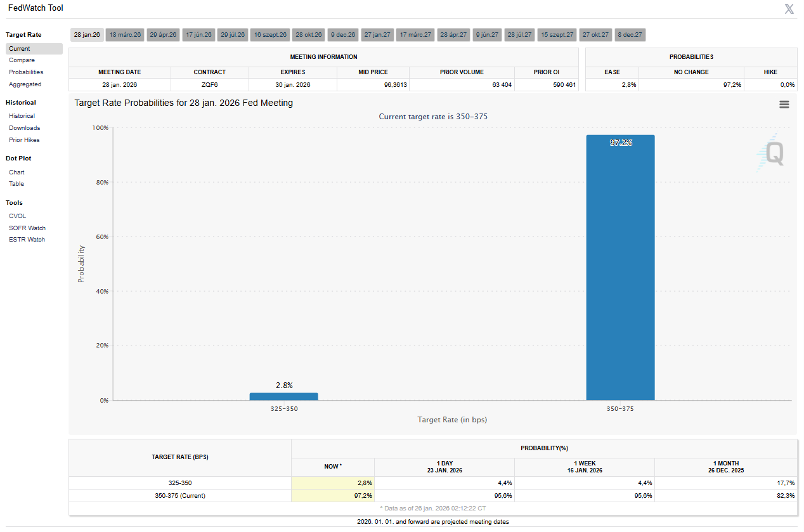This screenshot has width=804, height=532.
Task: Open the Dot Plot Table link
Action: [x=16, y=184]
